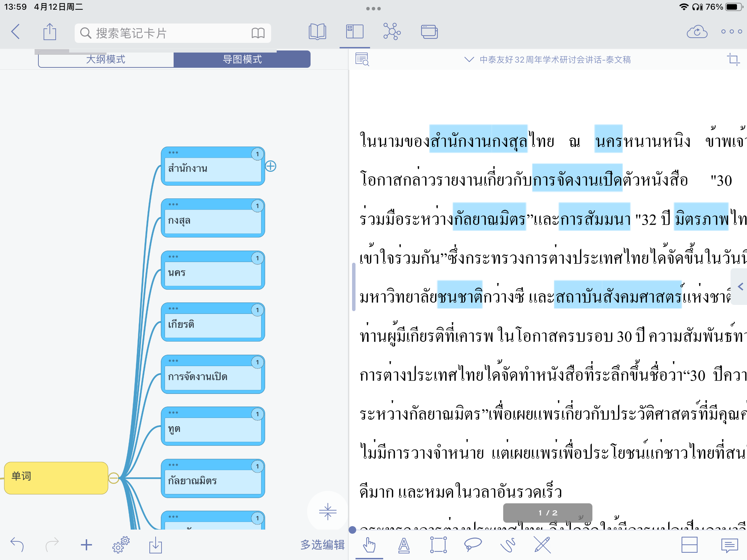Undo the last action

pos(17,545)
